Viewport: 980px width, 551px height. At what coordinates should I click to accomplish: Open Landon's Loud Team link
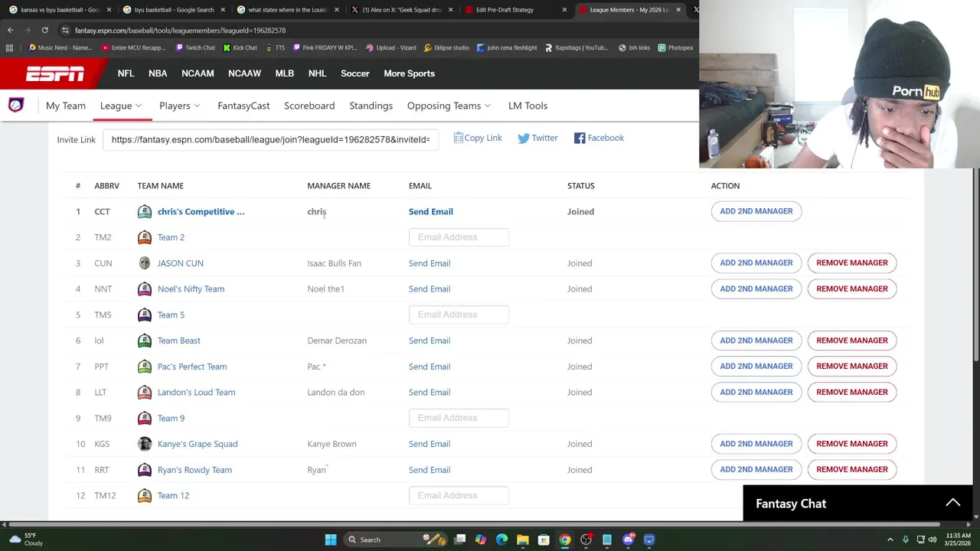coord(196,393)
